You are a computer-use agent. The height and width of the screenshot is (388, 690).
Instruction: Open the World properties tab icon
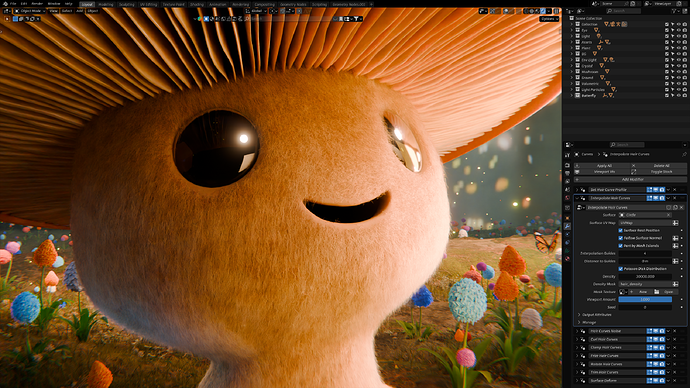coord(567,198)
